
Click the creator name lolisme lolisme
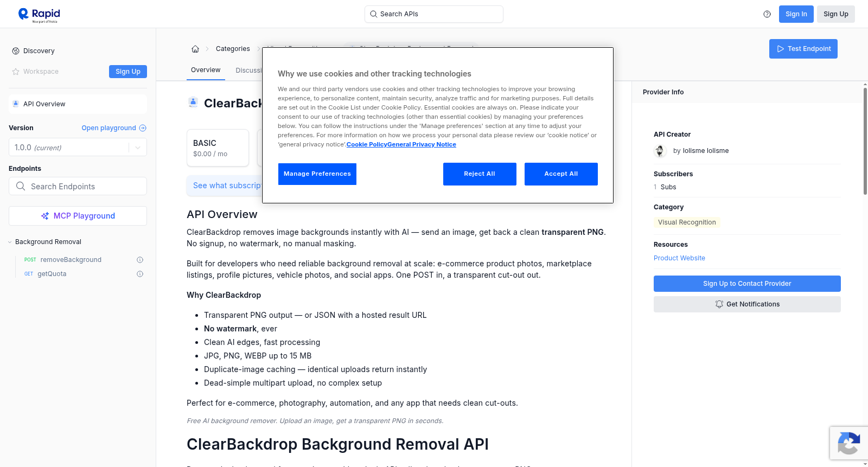point(706,151)
